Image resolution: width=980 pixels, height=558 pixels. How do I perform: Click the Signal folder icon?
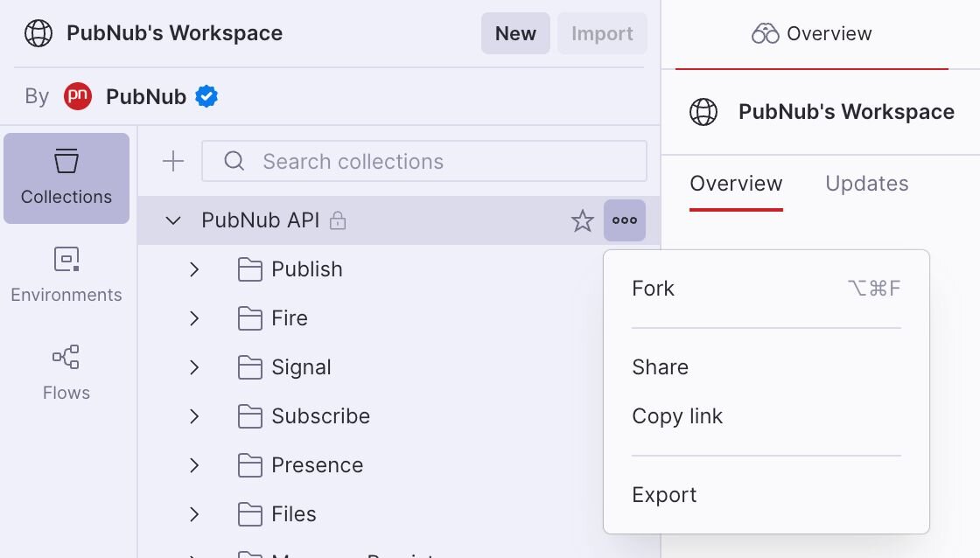250,367
